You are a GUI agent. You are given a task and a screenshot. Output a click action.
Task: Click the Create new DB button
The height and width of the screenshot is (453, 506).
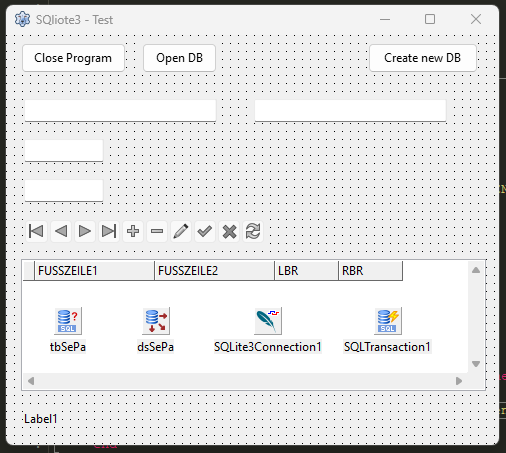[423, 58]
